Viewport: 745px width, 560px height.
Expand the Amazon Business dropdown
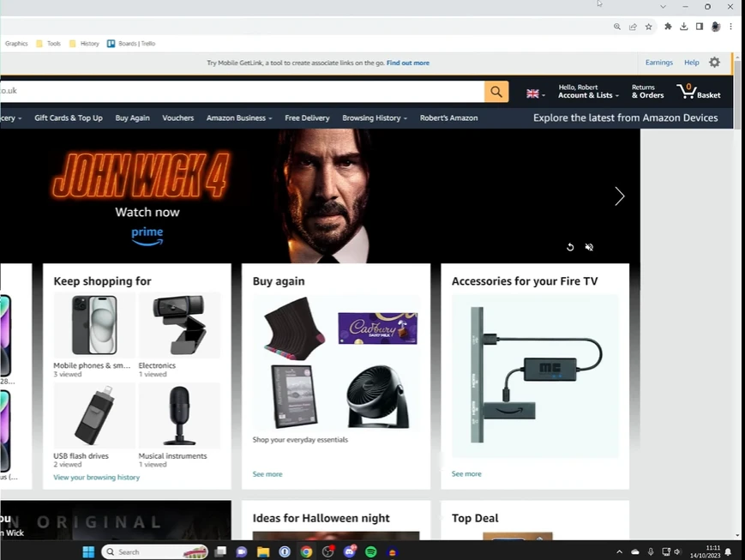(x=239, y=117)
